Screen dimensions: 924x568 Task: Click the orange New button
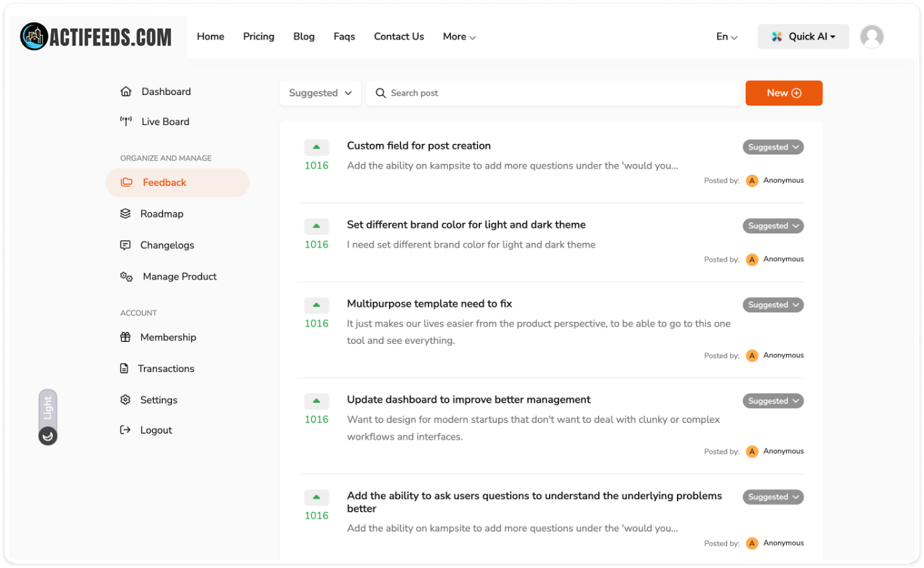(x=783, y=93)
